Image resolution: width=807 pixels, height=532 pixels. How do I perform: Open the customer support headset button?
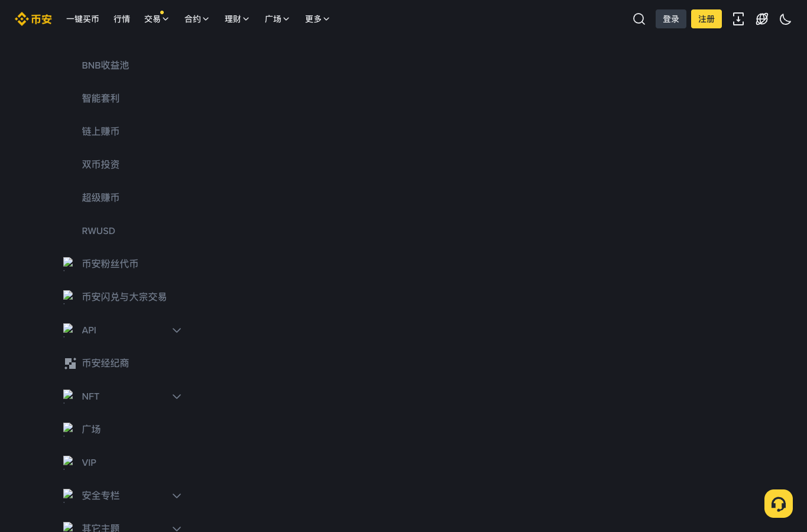[779, 504]
